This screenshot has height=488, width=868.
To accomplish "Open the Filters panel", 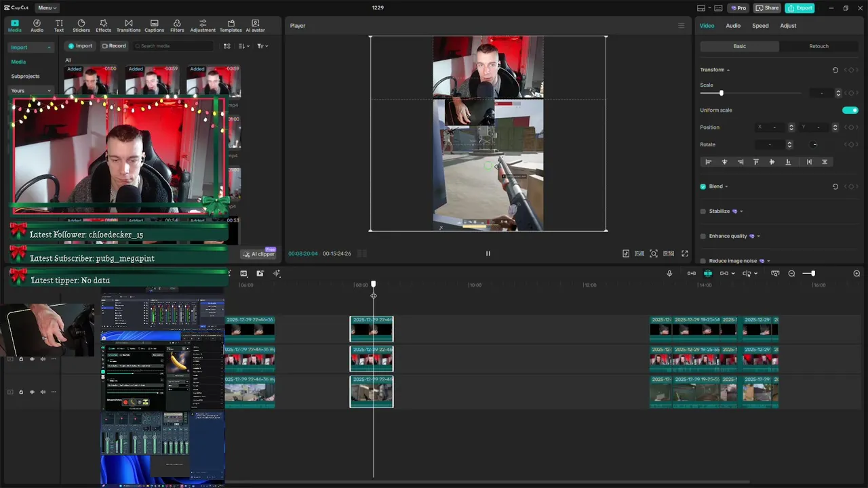I will (x=177, y=26).
